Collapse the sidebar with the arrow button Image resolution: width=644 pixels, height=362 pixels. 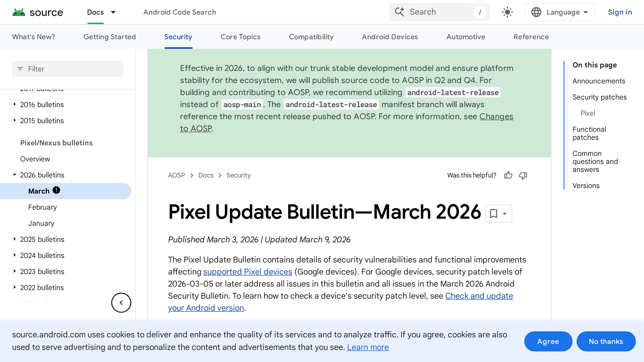121,303
